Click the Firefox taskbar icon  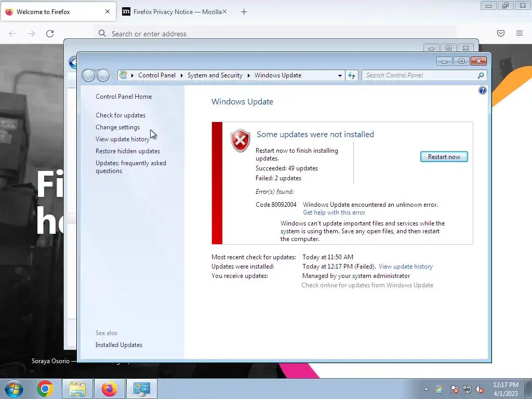pyautogui.click(x=109, y=389)
